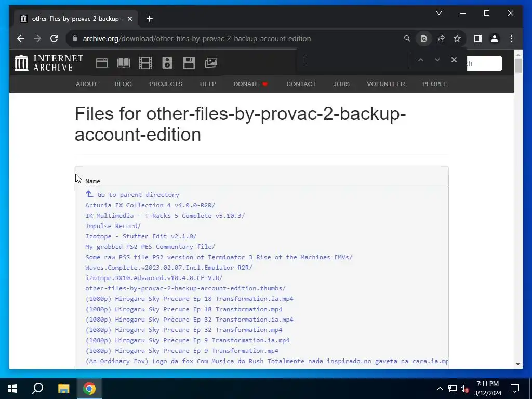Reload the page
Viewport: 532px width, 399px height.
pos(54,38)
